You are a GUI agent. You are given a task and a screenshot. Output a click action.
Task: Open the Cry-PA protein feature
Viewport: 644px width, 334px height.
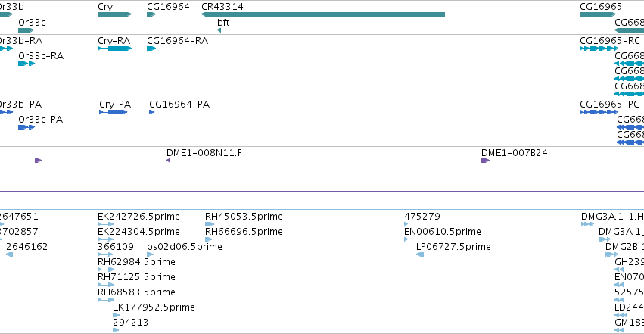(x=114, y=112)
